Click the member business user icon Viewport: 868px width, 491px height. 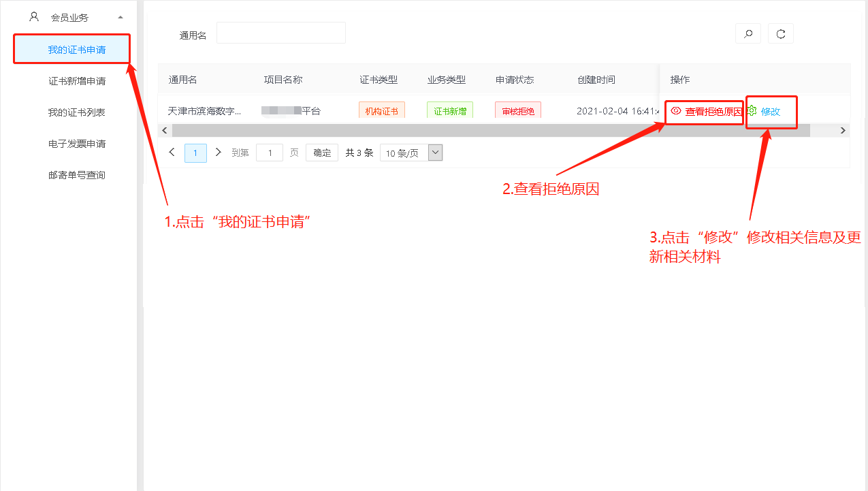coord(34,16)
